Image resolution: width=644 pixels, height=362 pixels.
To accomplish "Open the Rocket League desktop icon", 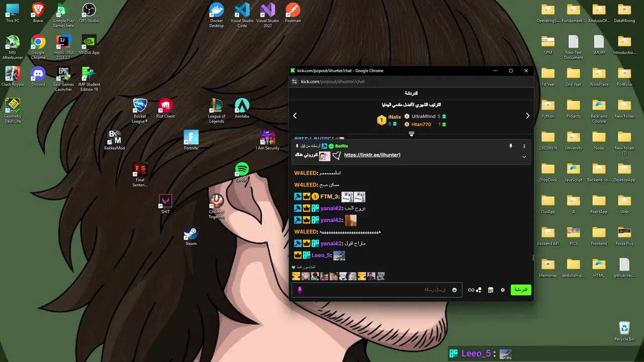I will (x=140, y=111).
